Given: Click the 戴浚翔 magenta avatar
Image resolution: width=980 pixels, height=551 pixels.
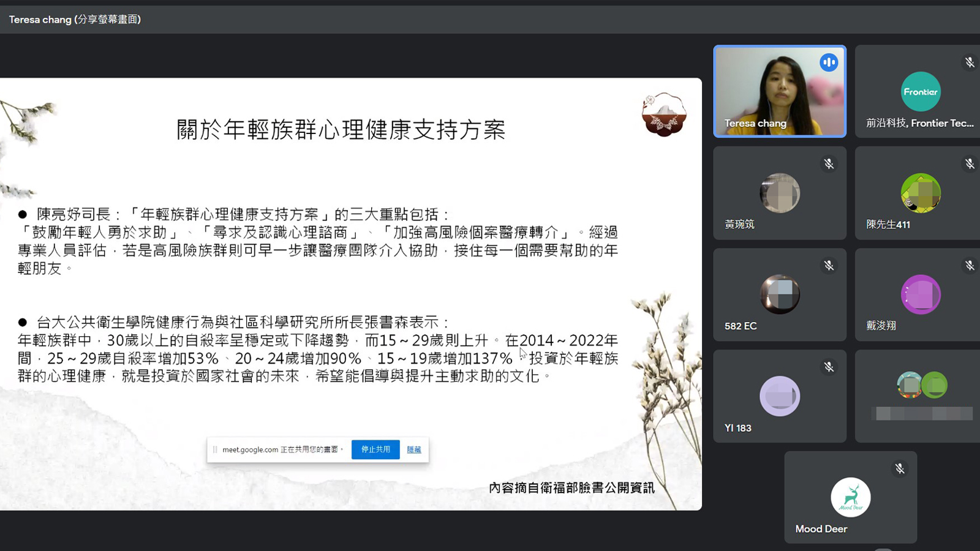Looking at the screenshot, I should [920, 294].
